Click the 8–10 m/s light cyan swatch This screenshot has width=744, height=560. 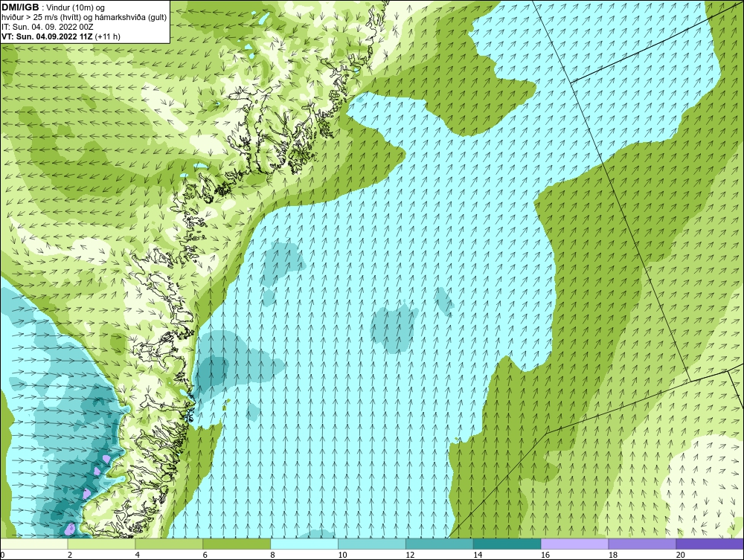[304, 544]
